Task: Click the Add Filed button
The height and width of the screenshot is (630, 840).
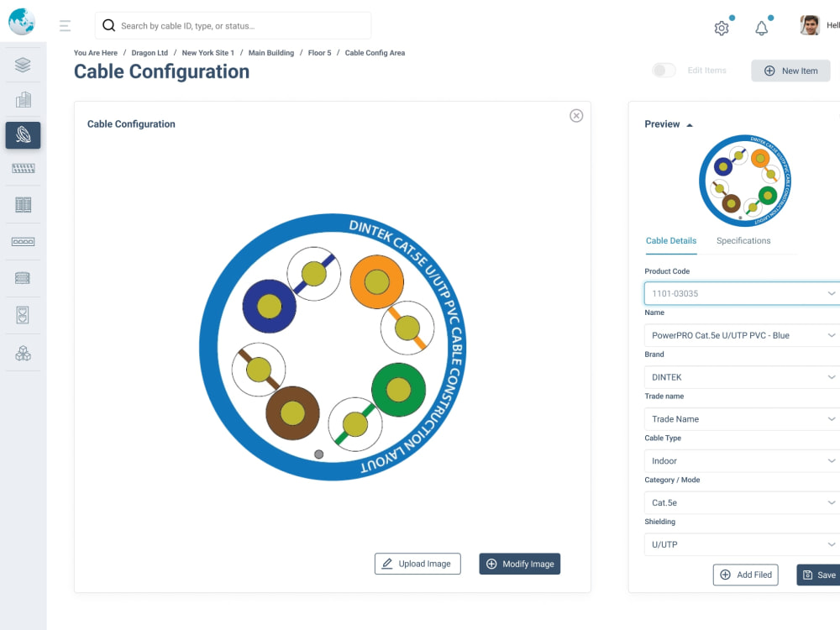Action: (746, 575)
